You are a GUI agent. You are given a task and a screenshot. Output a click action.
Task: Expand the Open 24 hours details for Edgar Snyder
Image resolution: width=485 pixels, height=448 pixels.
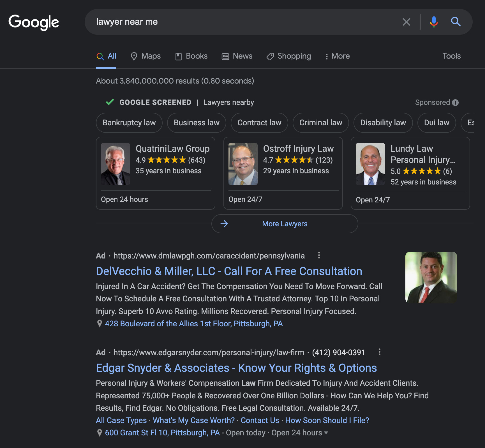326,433
